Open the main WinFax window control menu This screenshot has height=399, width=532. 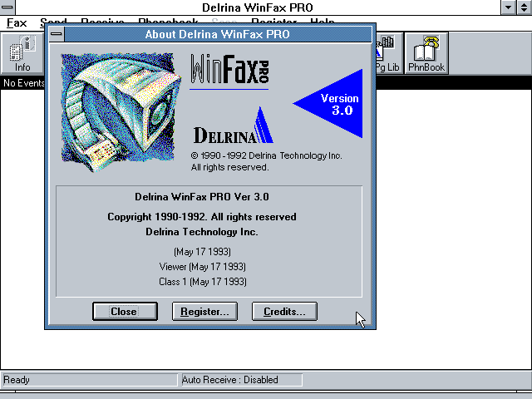click(7, 7)
